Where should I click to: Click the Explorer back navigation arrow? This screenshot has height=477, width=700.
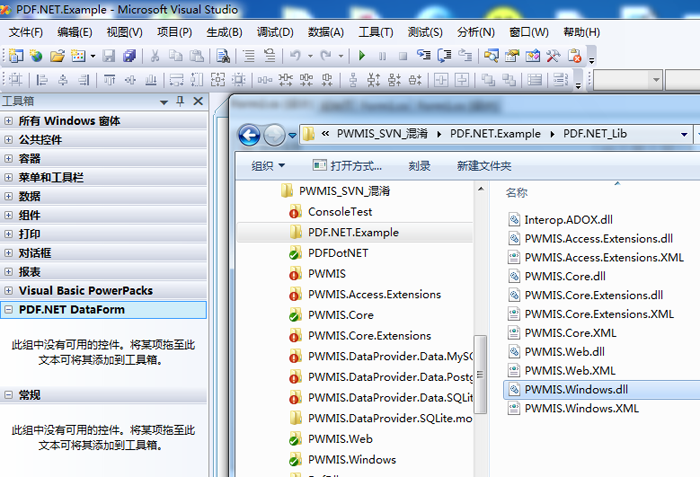point(250,134)
